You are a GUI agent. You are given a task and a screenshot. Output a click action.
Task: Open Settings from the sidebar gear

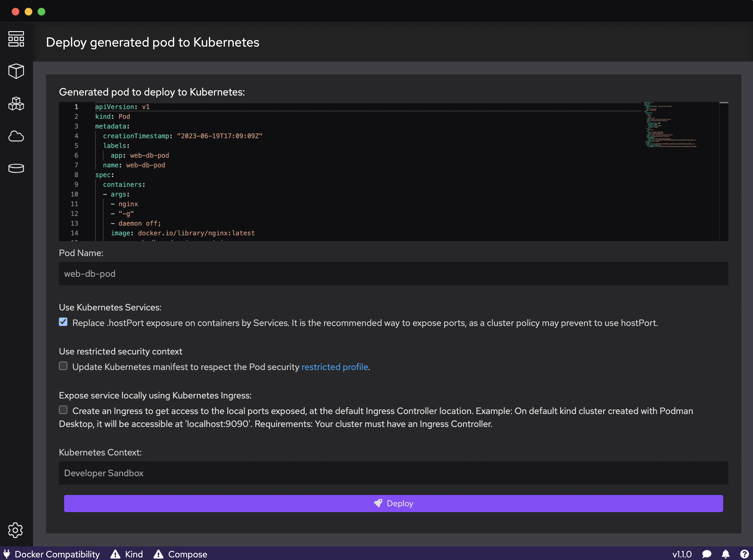tap(16, 531)
